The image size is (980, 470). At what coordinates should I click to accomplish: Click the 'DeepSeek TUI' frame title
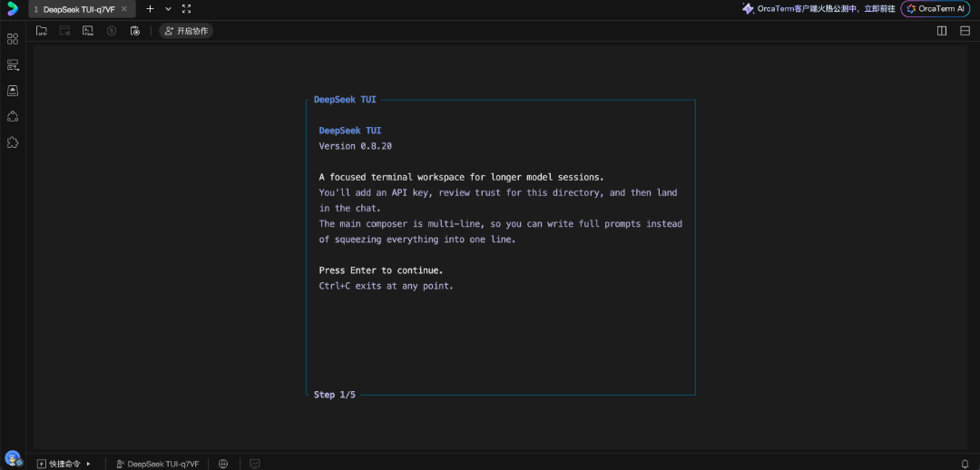345,100
